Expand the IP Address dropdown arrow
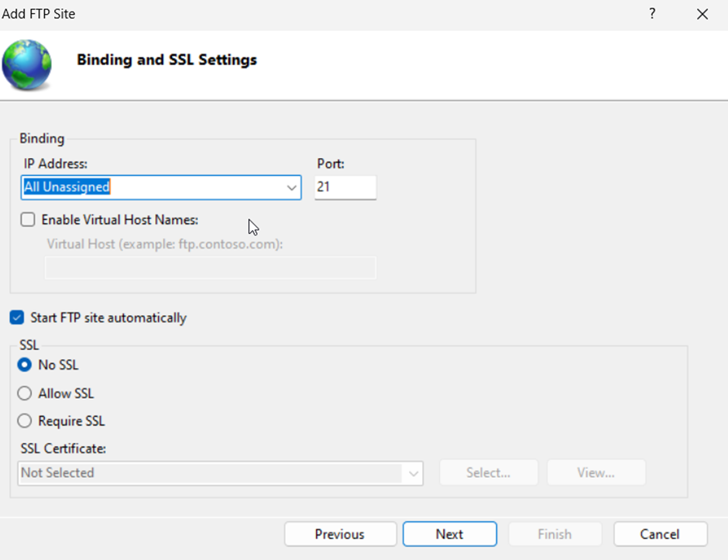Viewport: 728px width, 560px height. tap(292, 187)
